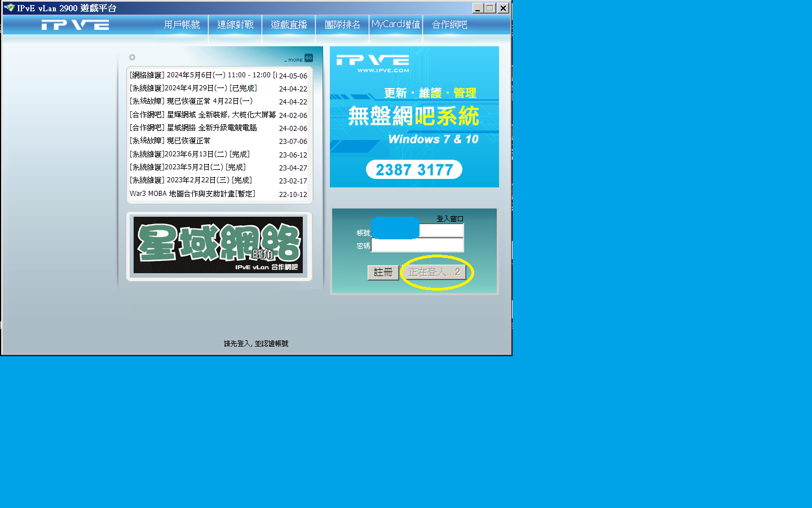Image resolution: width=812 pixels, height=508 pixels.
Task: Open the [系統維護] 2023年6月13日 news item
Action: (x=189, y=154)
